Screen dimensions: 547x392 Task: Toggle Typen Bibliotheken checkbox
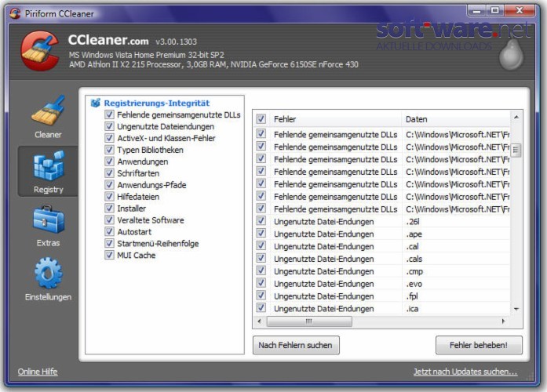coord(109,150)
